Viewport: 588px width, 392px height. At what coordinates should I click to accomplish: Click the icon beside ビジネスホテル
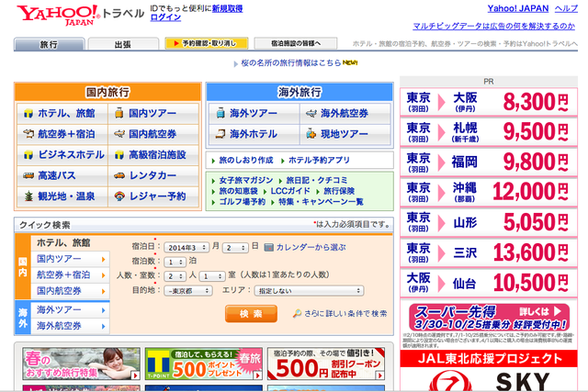[x=28, y=155]
